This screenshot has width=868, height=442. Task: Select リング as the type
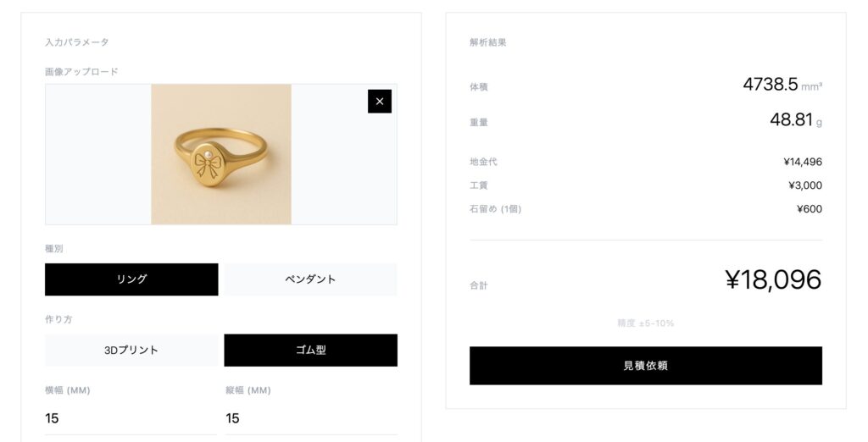[131, 279]
